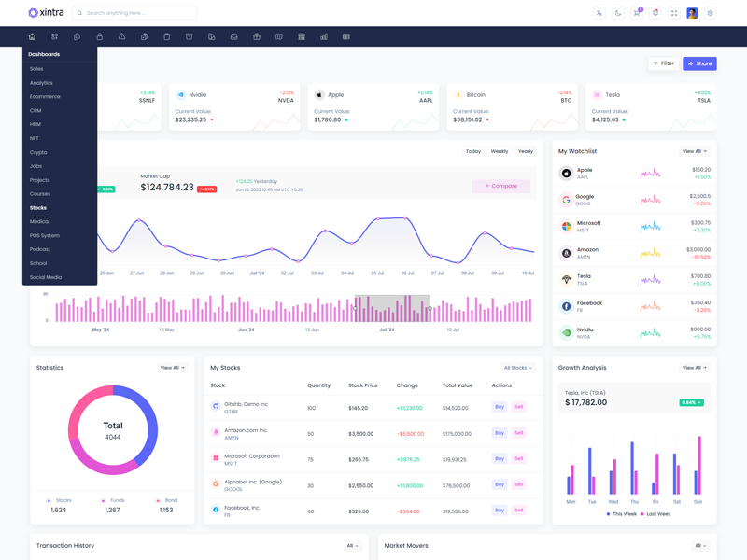This screenshot has height=560, width=747.
Task: Click the Share button
Action: pyautogui.click(x=699, y=63)
